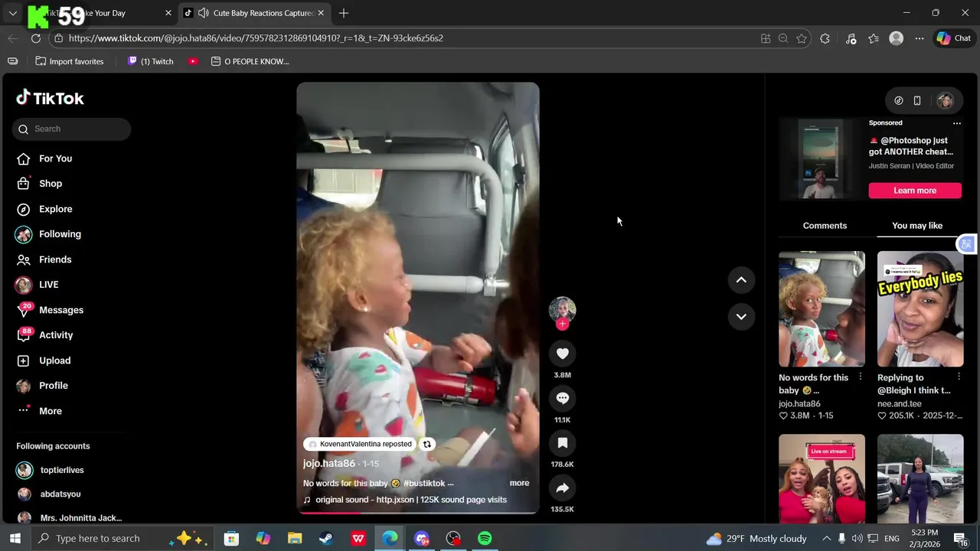Mute the Cute Baby Reactions tab audio
980x551 pixels.
tap(203, 13)
